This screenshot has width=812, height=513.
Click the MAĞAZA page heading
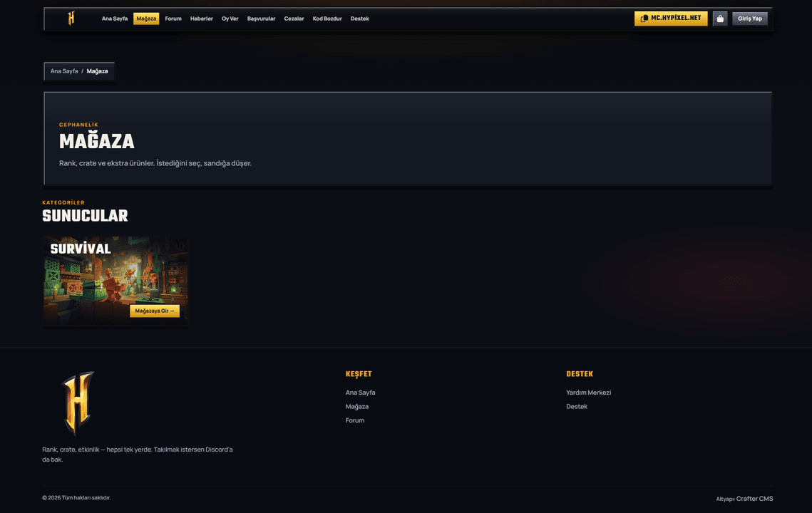pyautogui.click(x=97, y=141)
